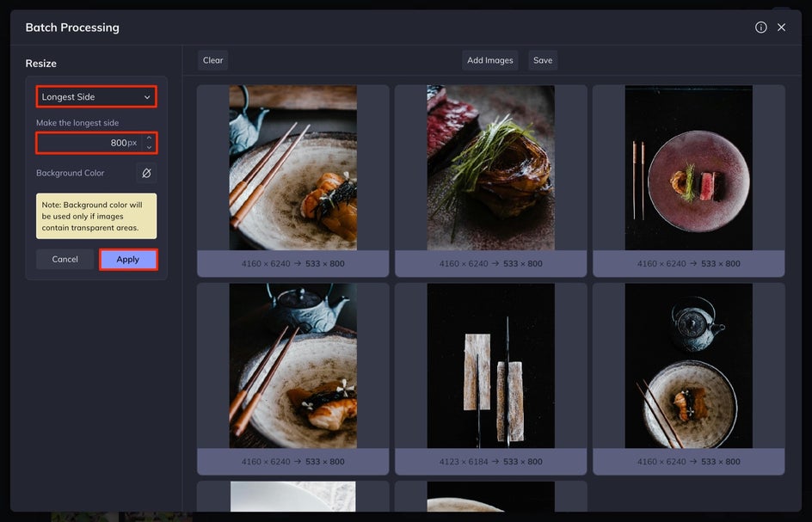Save the processed images
This screenshot has width=812, height=522.
pyautogui.click(x=543, y=60)
